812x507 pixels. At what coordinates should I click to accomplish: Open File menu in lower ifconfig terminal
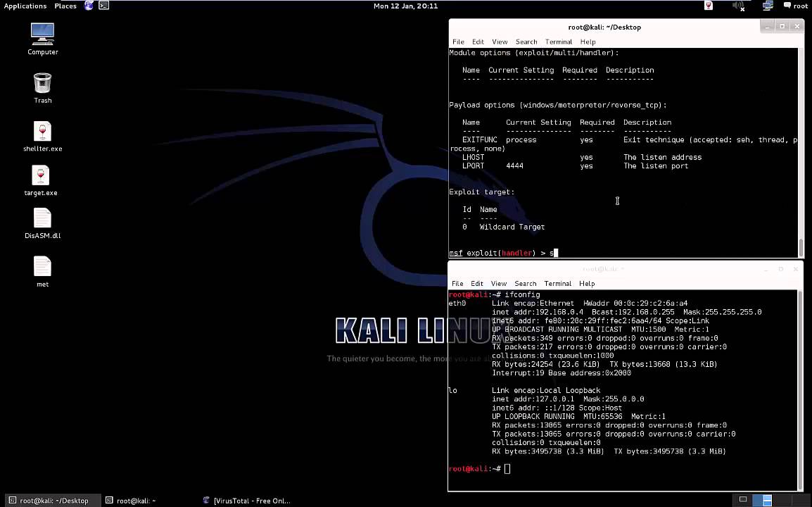coord(457,284)
